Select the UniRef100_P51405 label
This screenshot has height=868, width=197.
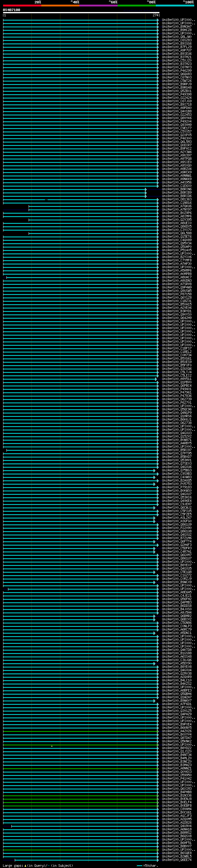(177, 250)
